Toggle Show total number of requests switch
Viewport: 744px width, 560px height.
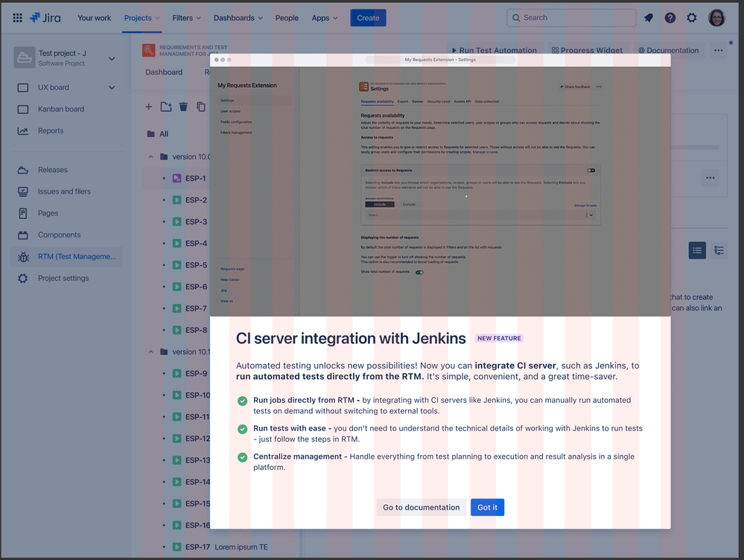point(419,273)
